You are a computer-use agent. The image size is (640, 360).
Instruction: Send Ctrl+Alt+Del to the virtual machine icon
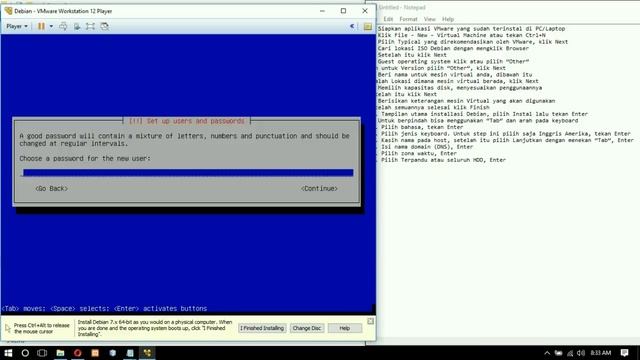[63, 26]
